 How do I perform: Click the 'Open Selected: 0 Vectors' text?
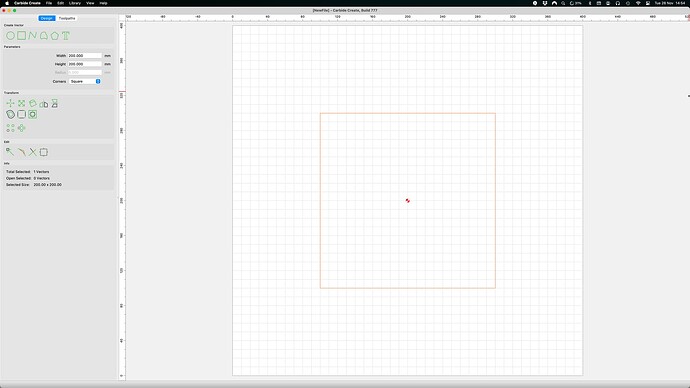28,179
